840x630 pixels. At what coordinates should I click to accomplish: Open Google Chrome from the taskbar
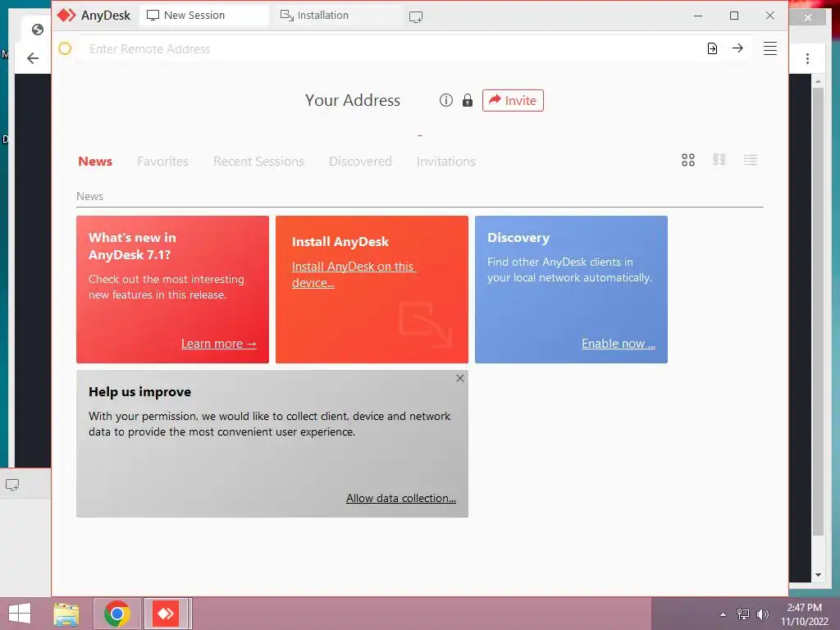(116, 614)
